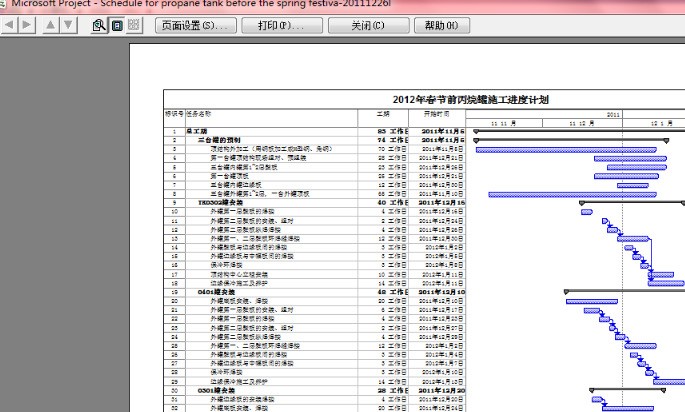The width and height of the screenshot is (685, 412).
Task: Click the Gantt bar for task row 8
Action: click(x=572, y=194)
